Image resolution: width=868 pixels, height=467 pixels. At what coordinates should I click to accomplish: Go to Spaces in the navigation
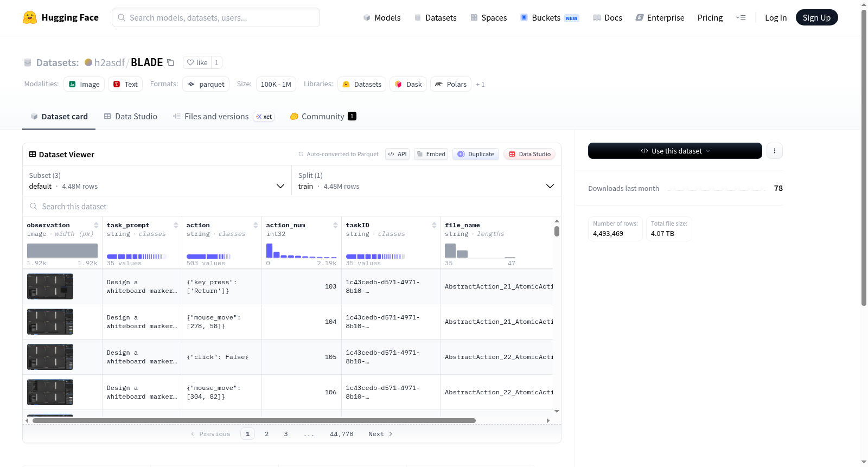[488, 17]
